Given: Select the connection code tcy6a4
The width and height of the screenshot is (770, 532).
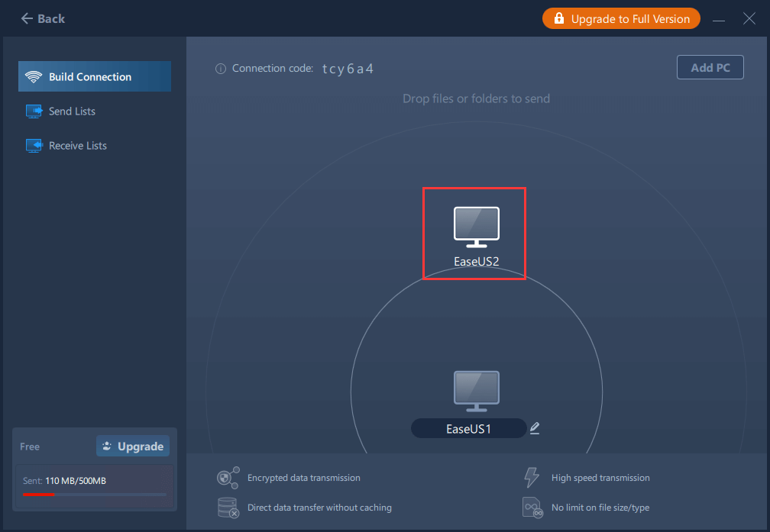Looking at the screenshot, I should pyautogui.click(x=348, y=69).
